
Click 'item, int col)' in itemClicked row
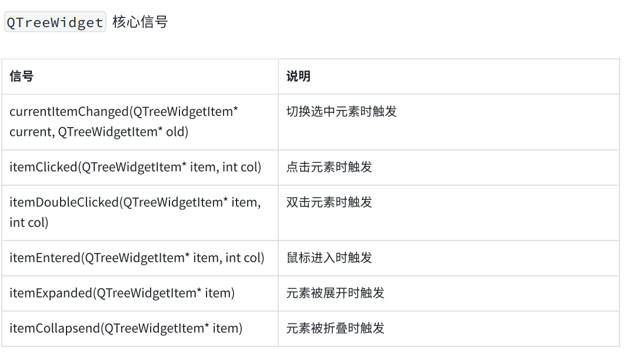(225, 167)
